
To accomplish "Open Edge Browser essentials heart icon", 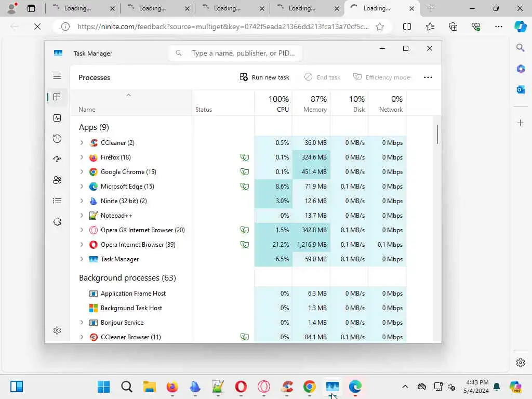I will (x=476, y=26).
